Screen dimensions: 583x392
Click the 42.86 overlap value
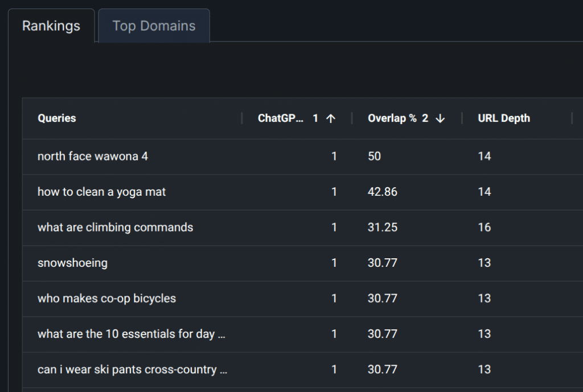(383, 192)
